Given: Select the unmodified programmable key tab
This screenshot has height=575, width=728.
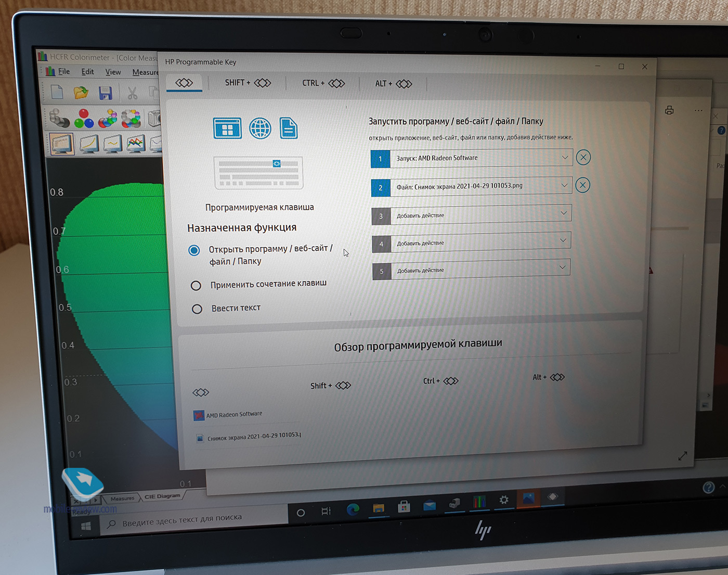Looking at the screenshot, I should 184,83.
